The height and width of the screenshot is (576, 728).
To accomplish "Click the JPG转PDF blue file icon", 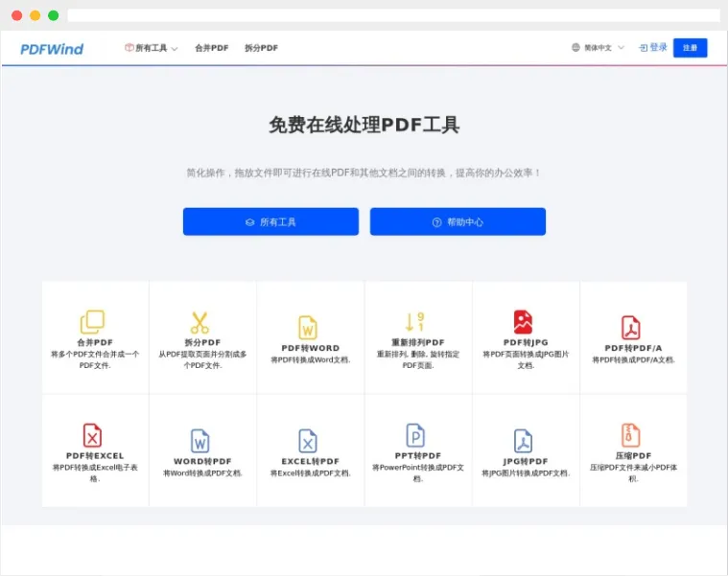I will point(524,441).
